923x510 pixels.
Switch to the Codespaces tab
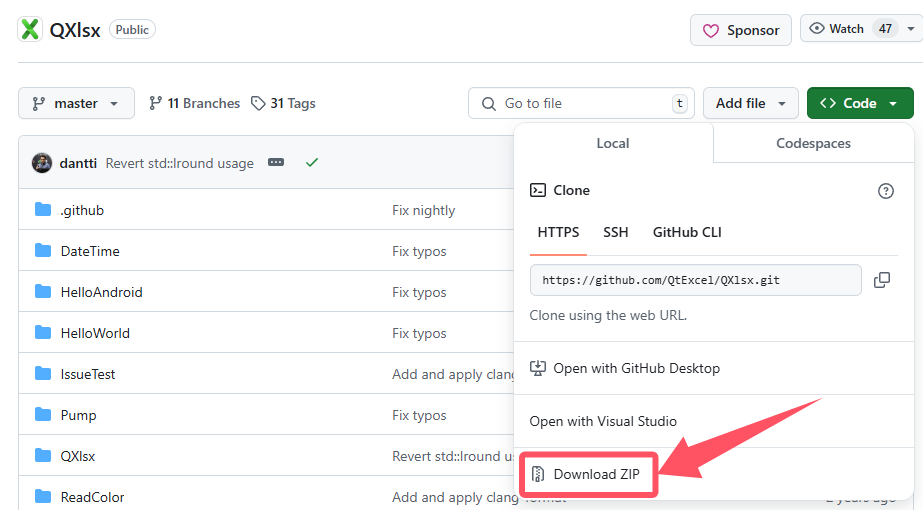pos(813,143)
